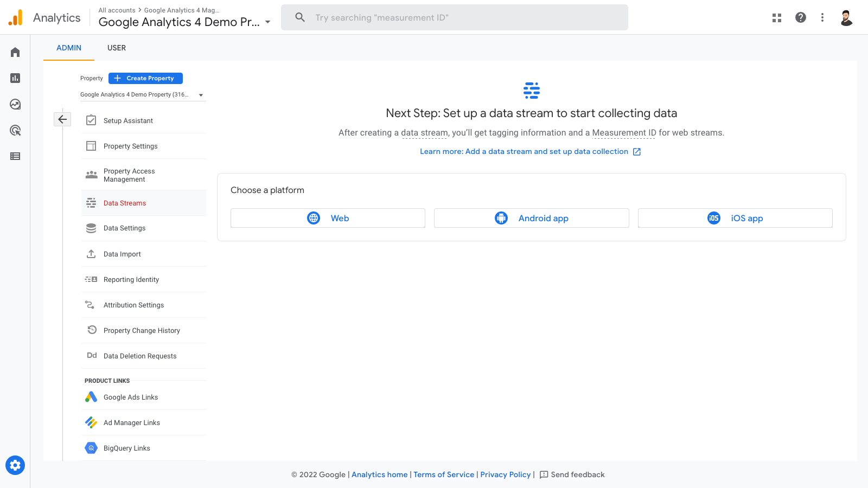This screenshot has width=868, height=488.
Task: Open the Home icon in left rail
Action: point(15,52)
